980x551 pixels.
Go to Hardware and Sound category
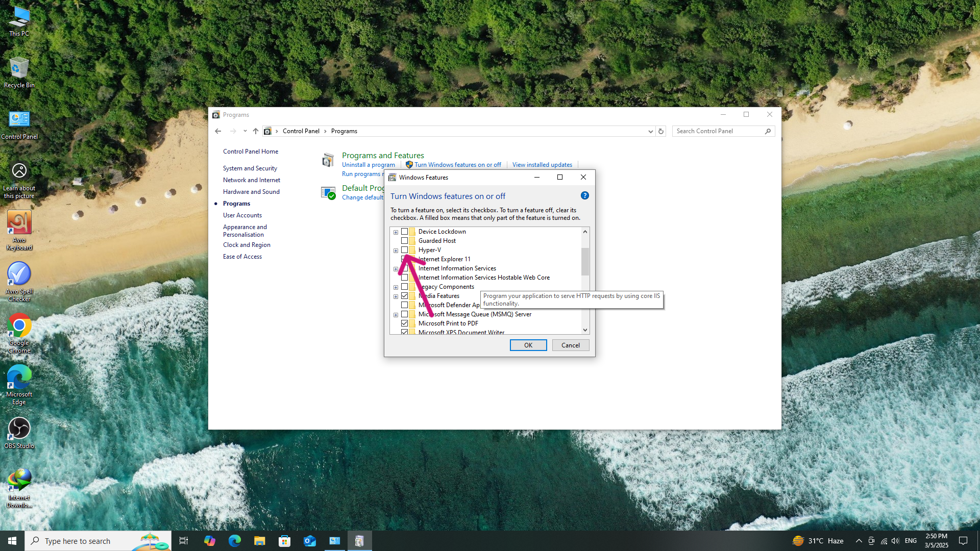251,192
